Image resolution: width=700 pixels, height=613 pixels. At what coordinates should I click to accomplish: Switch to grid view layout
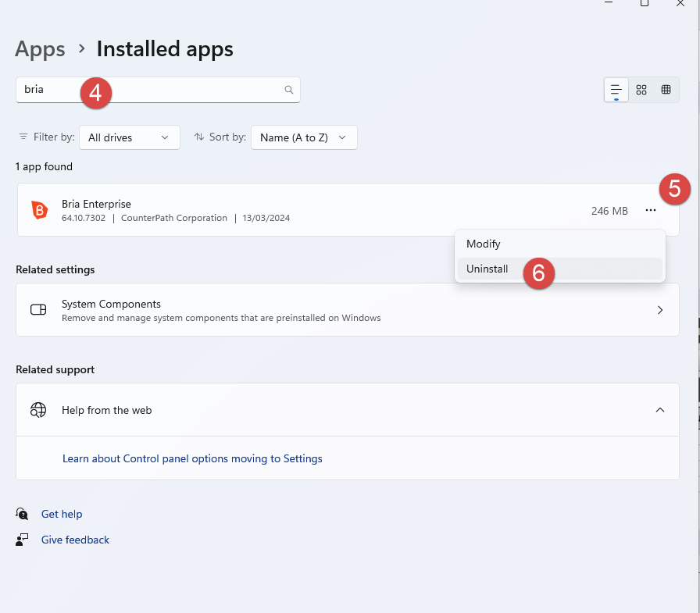click(641, 90)
